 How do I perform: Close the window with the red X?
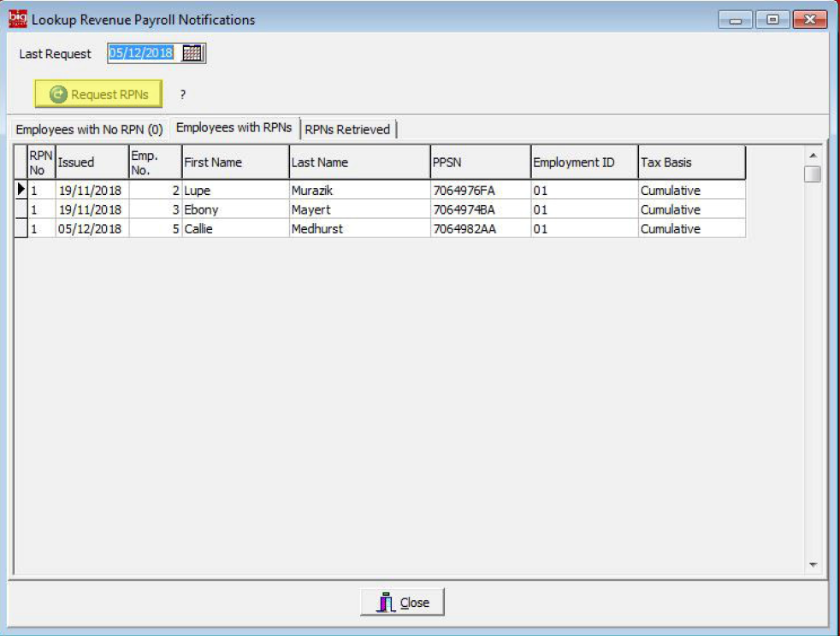810,20
